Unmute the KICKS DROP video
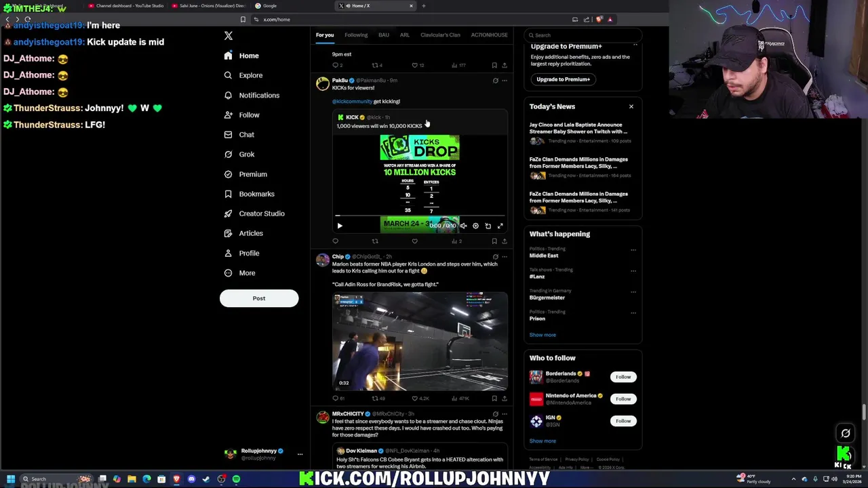Image resolution: width=868 pixels, height=488 pixels. tap(463, 226)
